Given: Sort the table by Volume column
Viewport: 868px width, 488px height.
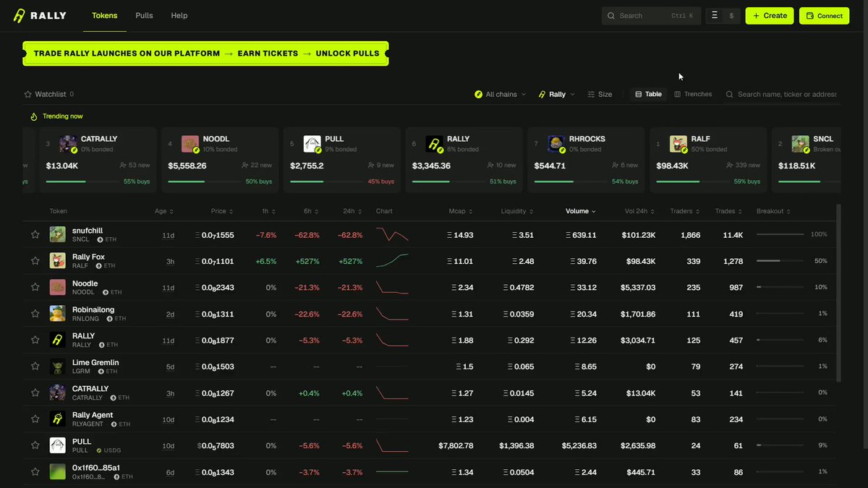Looking at the screenshot, I should point(580,212).
